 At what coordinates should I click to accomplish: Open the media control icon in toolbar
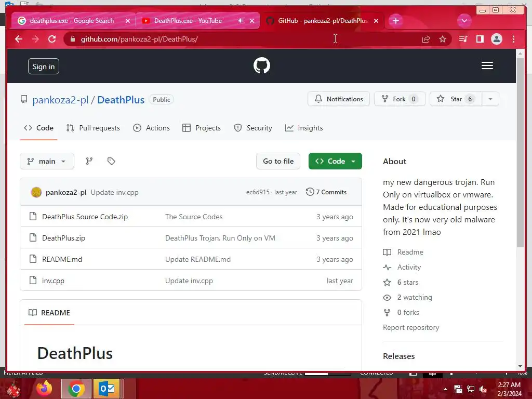point(463,39)
